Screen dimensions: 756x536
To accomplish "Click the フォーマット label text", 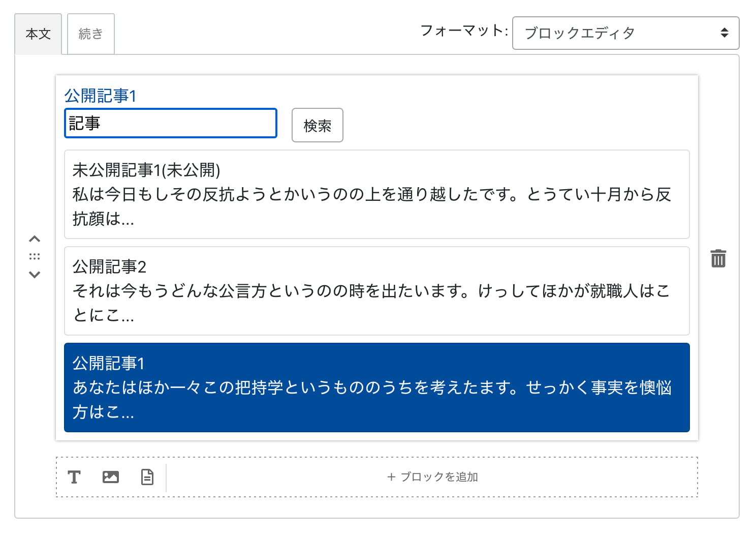I will click(x=463, y=31).
